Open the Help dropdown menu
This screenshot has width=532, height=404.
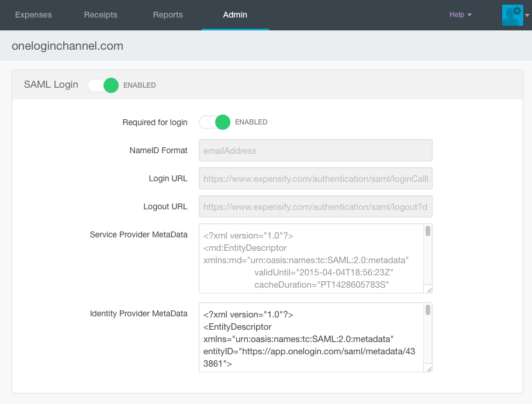click(461, 15)
